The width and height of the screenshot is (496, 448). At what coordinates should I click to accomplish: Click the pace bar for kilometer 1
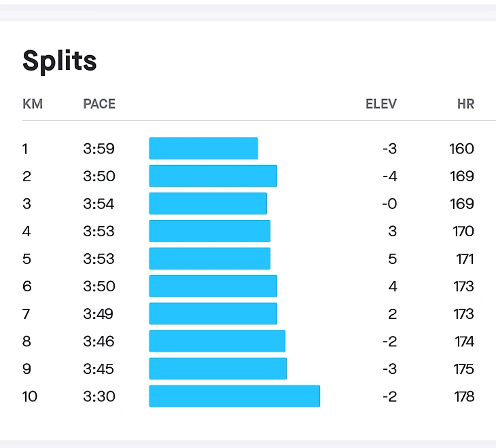coord(203,149)
